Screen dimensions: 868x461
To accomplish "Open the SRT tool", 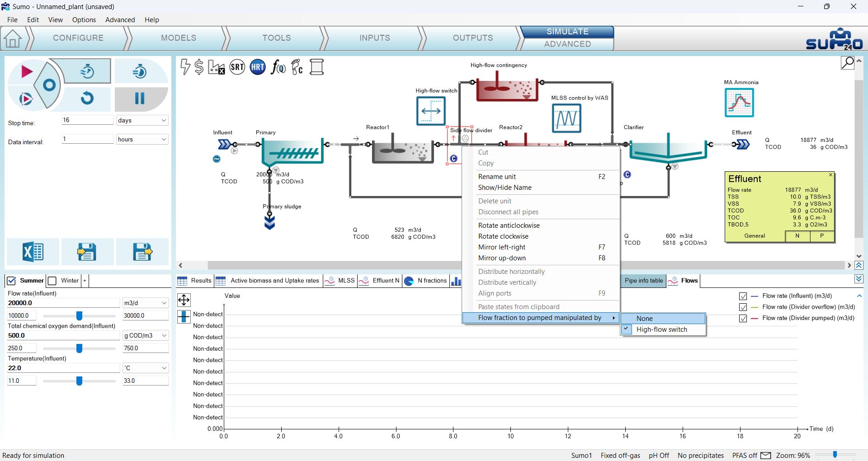I will coord(237,67).
